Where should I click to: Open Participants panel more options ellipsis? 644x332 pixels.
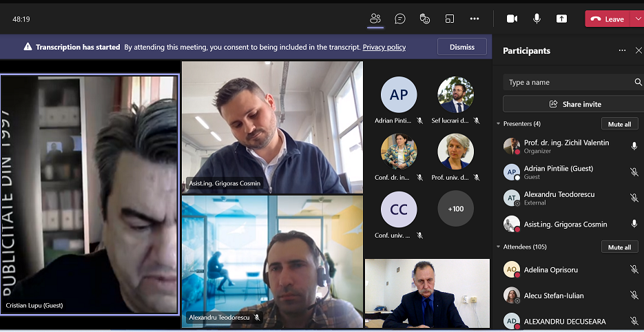point(622,51)
